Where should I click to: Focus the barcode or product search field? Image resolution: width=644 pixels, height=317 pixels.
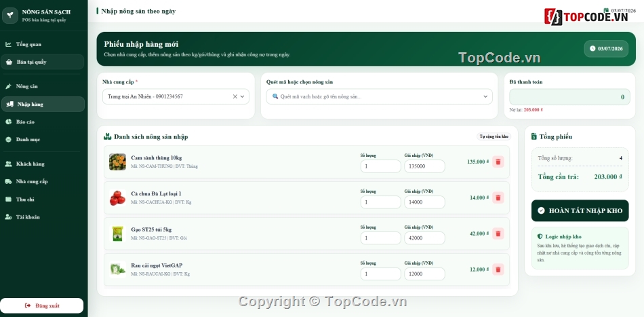(379, 96)
